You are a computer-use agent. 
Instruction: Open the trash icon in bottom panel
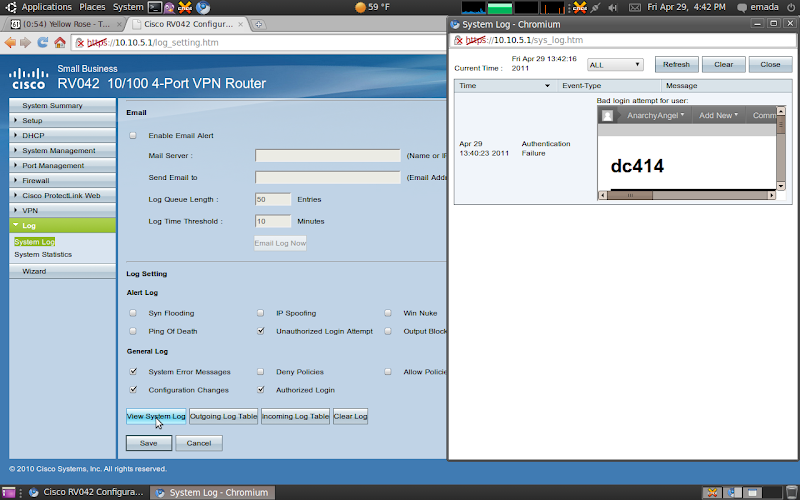[x=791, y=492]
